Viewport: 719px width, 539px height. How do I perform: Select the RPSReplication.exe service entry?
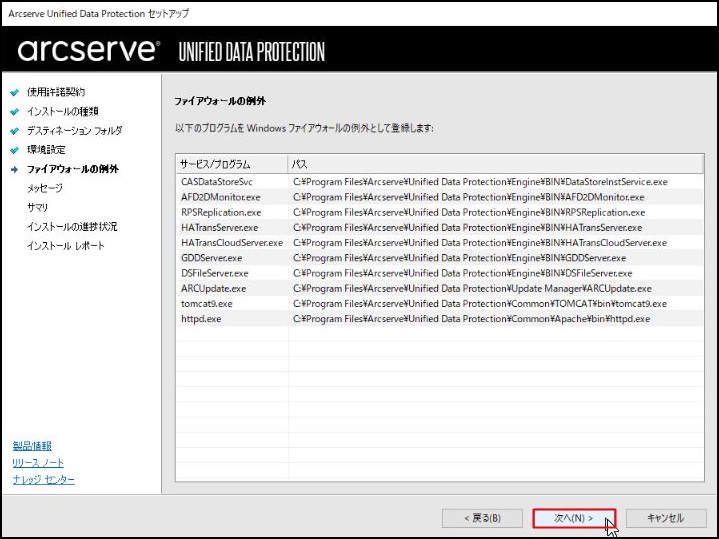tap(221, 212)
